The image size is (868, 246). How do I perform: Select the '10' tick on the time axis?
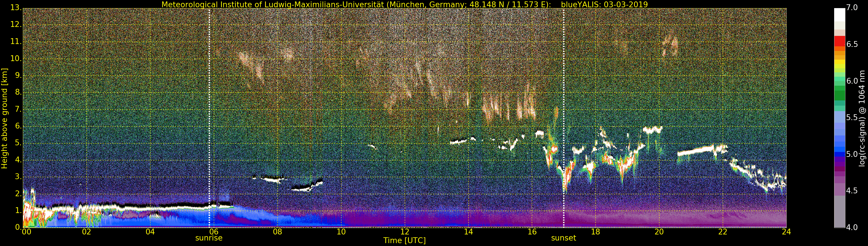coord(341,232)
